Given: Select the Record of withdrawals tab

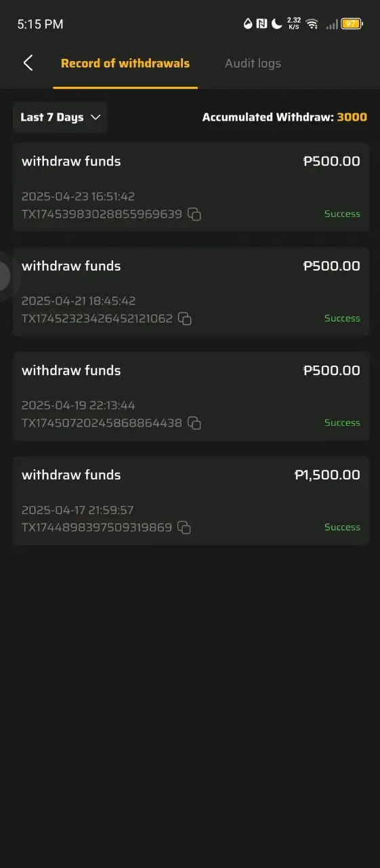Looking at the screenshot, I should pyautogui.click(x=125, y=64).
